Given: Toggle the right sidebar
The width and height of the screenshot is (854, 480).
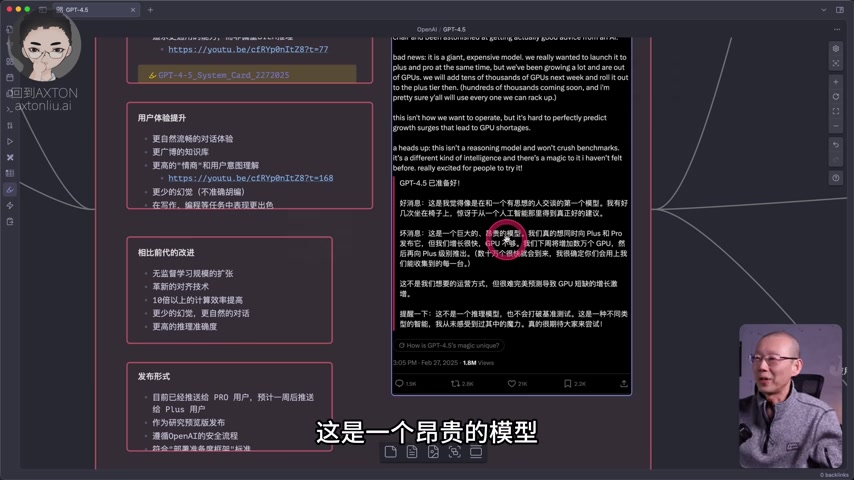Looking at the screenshot, I should 839,10.
